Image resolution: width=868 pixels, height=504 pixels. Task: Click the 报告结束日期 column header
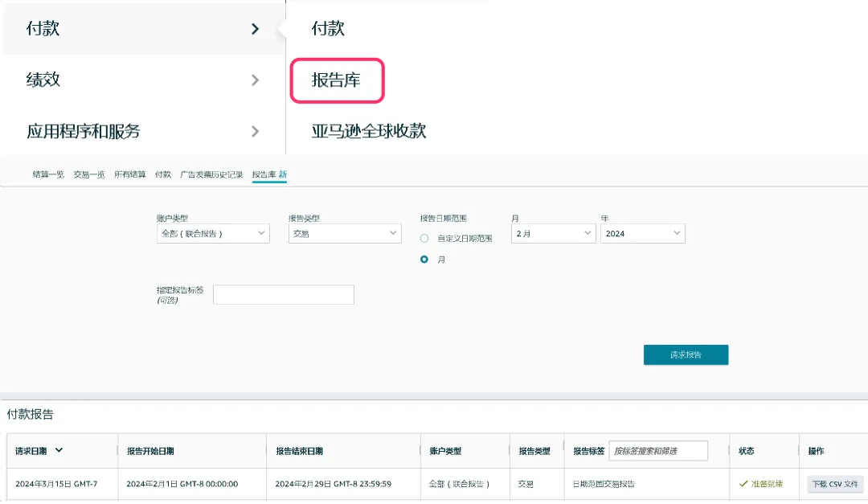(x=300, y=451)
